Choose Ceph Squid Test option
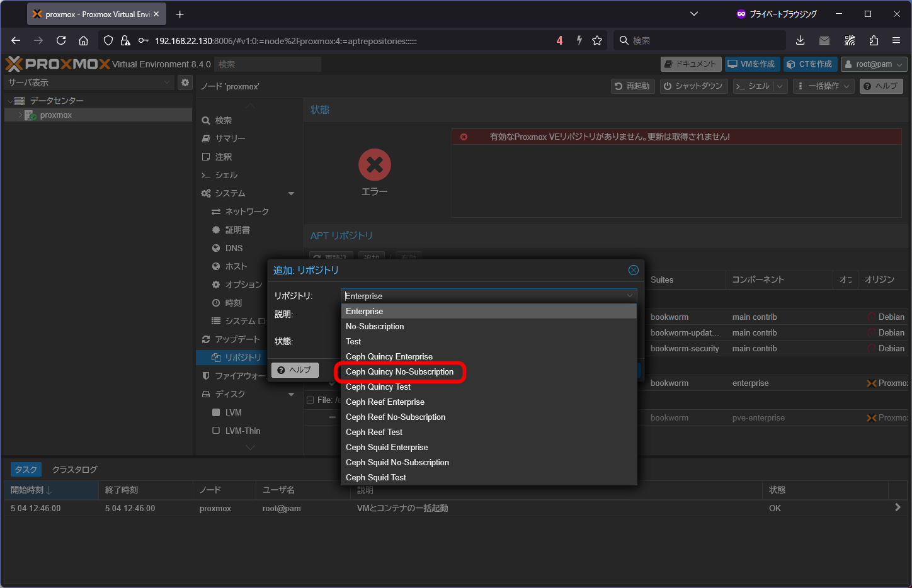Screen dimensions: 912x588 489,478
